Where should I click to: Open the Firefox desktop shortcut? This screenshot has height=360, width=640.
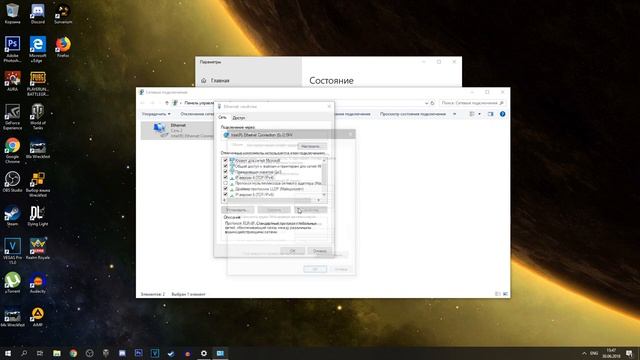pos(63,47)
